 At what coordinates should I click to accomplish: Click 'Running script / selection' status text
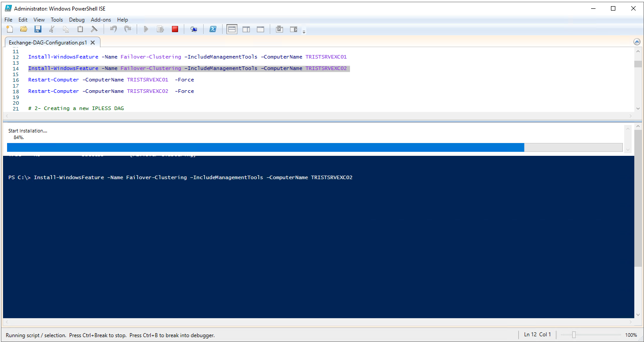tap(36, 335)
